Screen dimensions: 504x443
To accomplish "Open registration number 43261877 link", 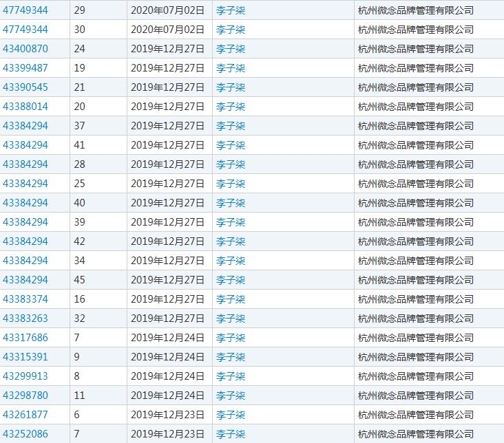I will (x=25, y=415).
